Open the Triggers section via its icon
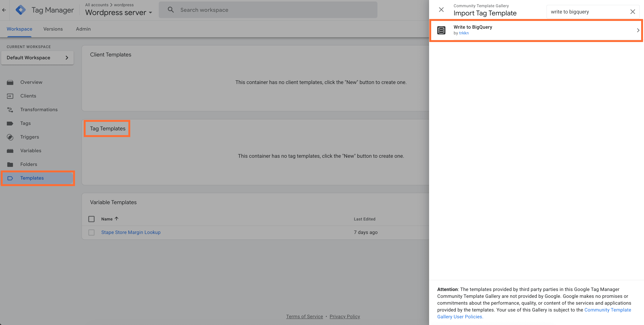The width and height of the screenshot is (644, 325). [10, 137]
